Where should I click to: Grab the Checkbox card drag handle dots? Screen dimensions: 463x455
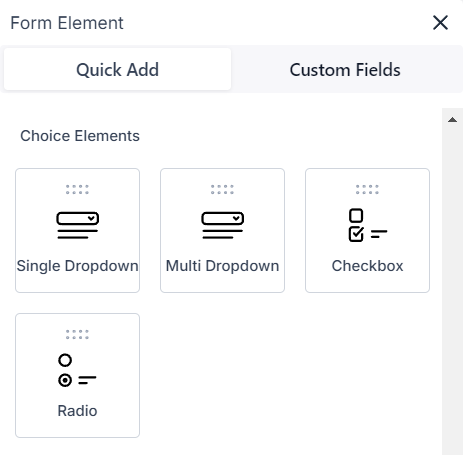367,189
